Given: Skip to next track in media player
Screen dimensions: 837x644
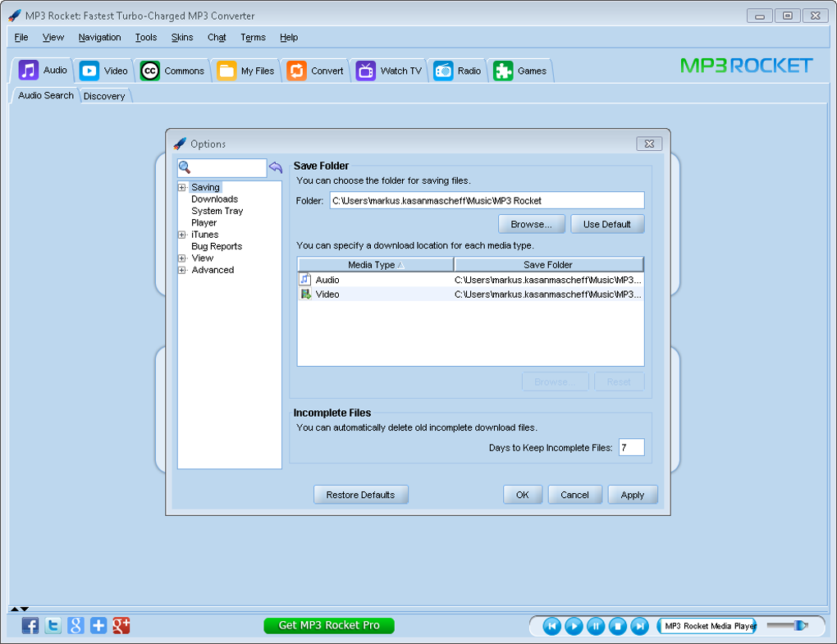Looking at the screenshot, I should [639, 626].
